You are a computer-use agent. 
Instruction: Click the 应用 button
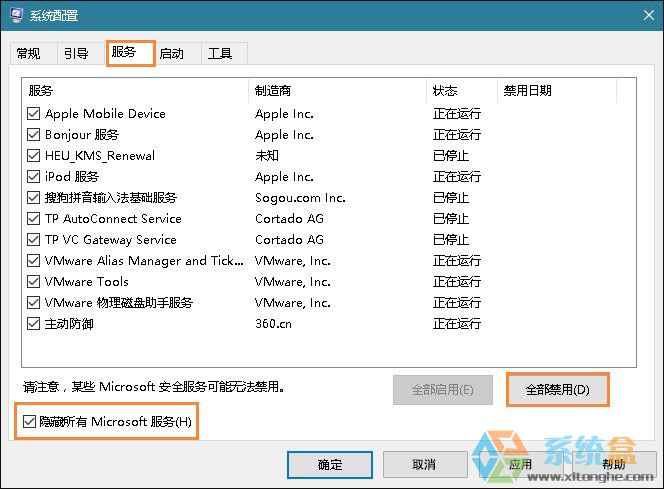(x=520, y=464)
